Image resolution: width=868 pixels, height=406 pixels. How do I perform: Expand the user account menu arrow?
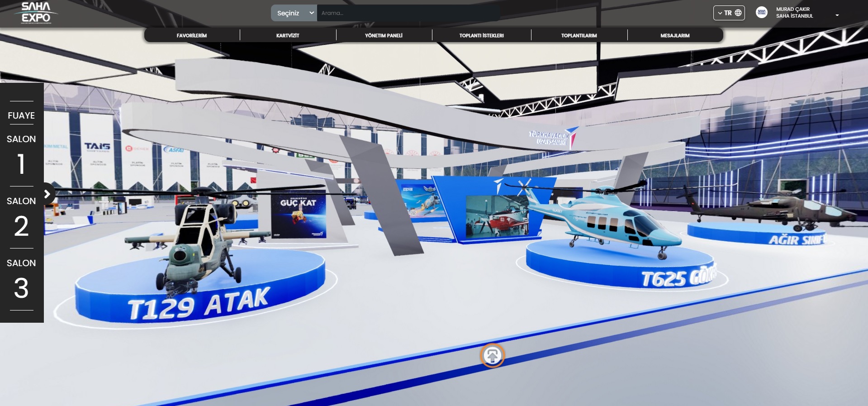click(x=837, y=15)
